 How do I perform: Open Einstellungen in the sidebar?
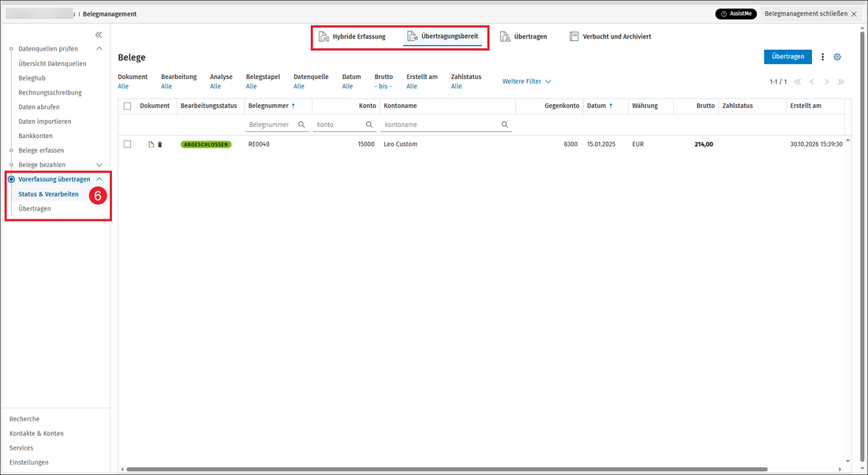[x=28, y=462]
